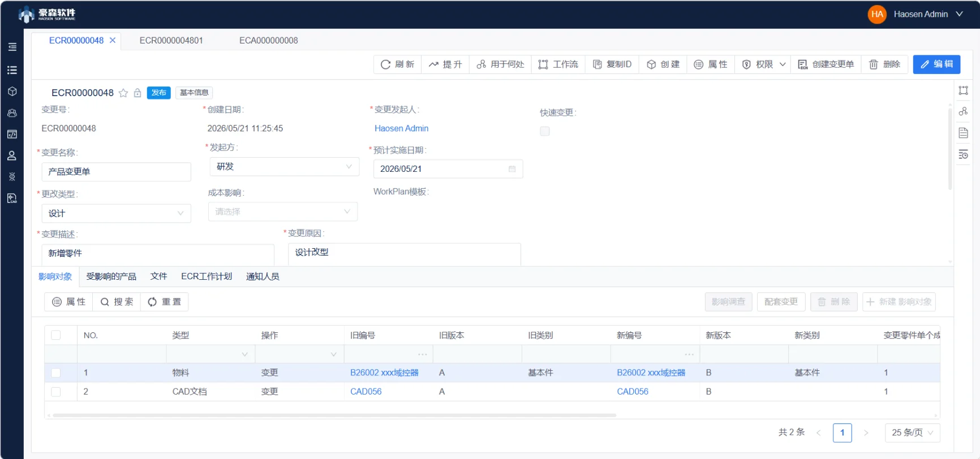
Task: Click the table Search (搜索) button
Action: click(117, 302)
